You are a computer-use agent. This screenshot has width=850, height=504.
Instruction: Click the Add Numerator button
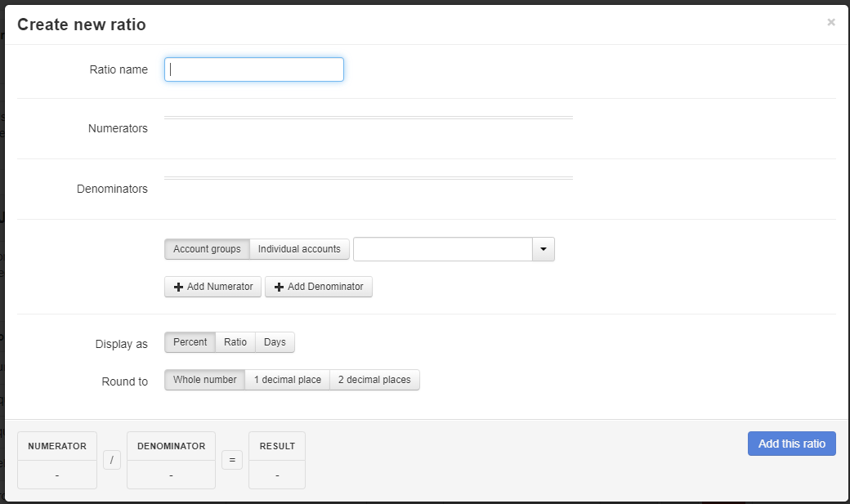pyautogui.click(x=213, y=287)
